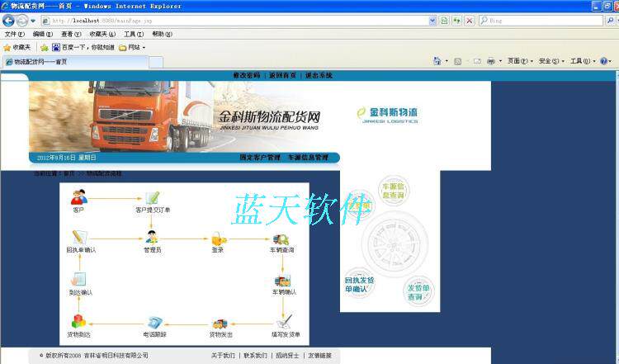Click the 管理员 administrator icon
This screenshot has height=364, width=619.
point(152,237)
